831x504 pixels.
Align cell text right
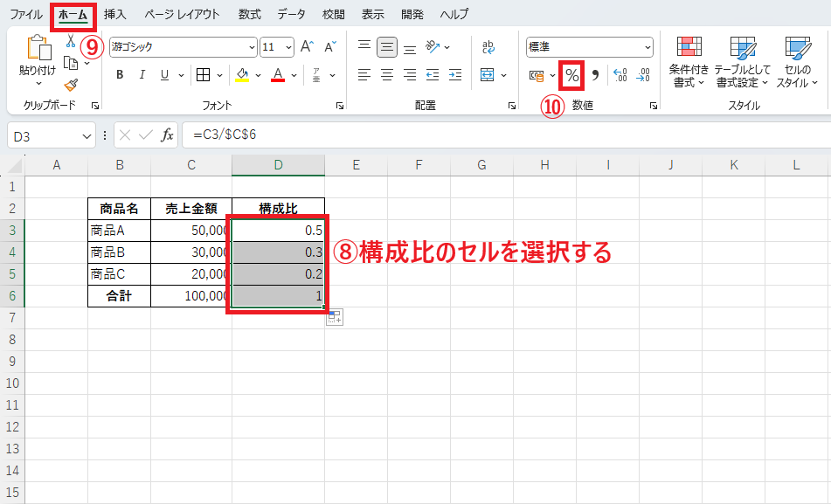(x=410, y=75)
